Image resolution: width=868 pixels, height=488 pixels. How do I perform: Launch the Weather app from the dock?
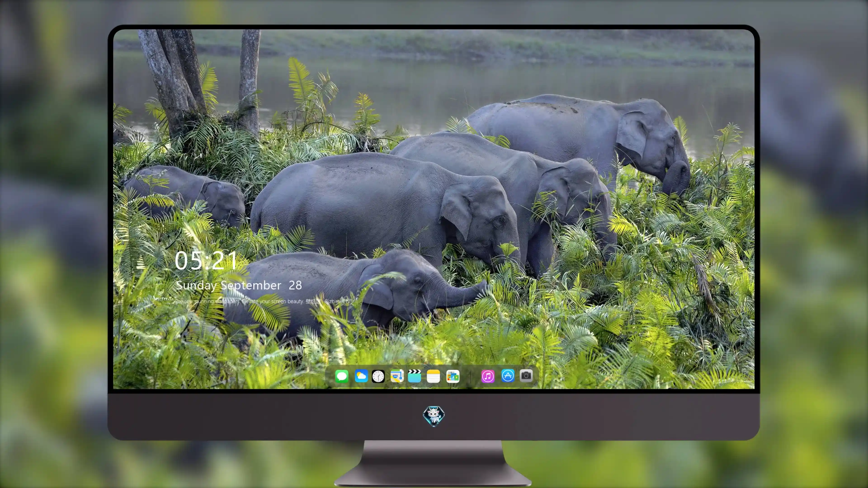click(361, 376)
